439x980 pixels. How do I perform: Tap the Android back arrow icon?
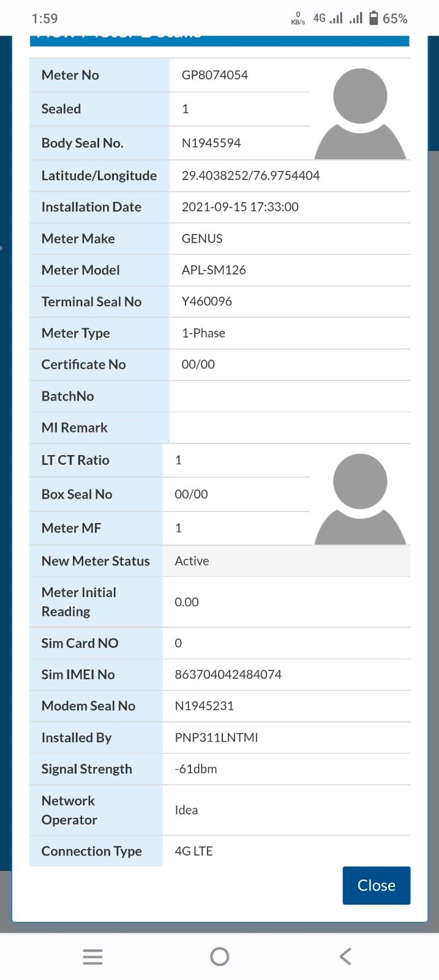tap(345, 957)
